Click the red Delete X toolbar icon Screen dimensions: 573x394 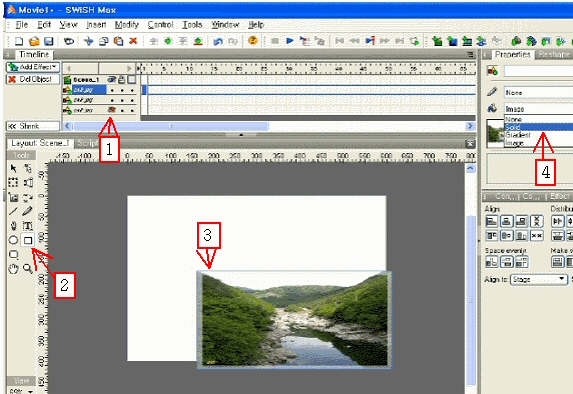133,41
